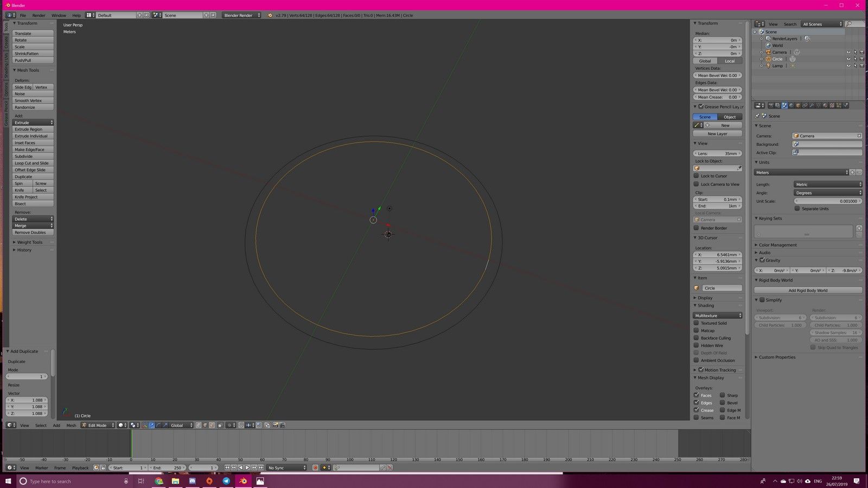Uncheck Faces overlay checkbox

point(697,395)
